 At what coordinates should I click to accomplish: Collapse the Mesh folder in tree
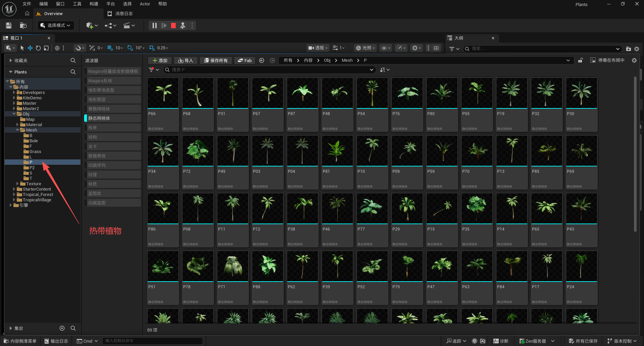pos(17,130)
